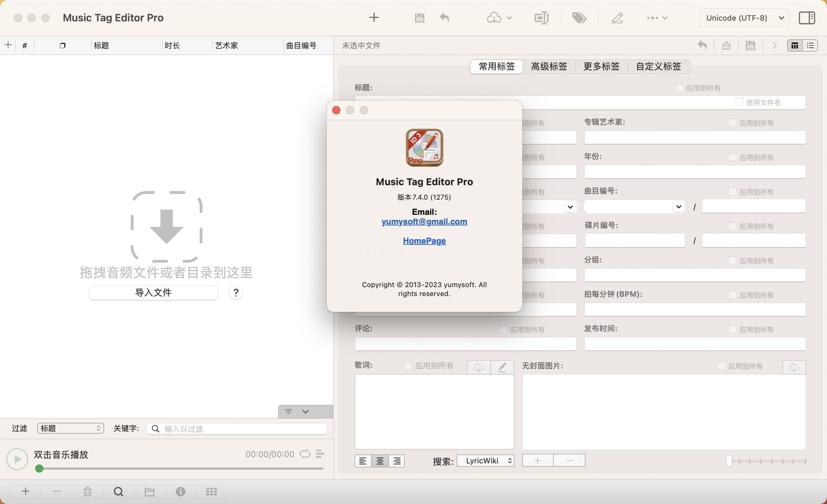Image resolution: width=827 pixels, height=504 pixels.
Task: Open the Unicode (UTF-8) encoding dropdown
Action: (744, 18)
